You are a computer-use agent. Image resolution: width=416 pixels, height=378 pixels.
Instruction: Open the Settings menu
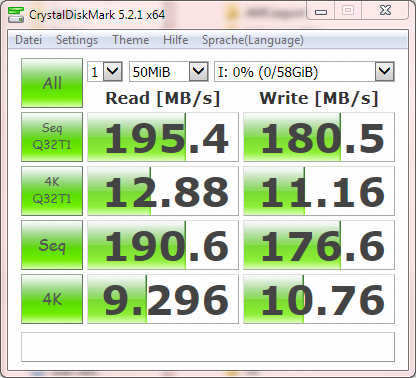[77, 40]
